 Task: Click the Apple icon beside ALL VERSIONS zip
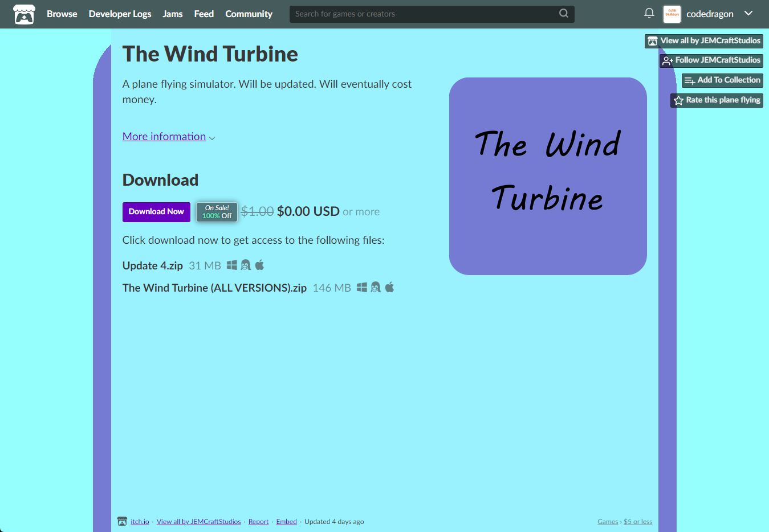(x=389, y=287)
